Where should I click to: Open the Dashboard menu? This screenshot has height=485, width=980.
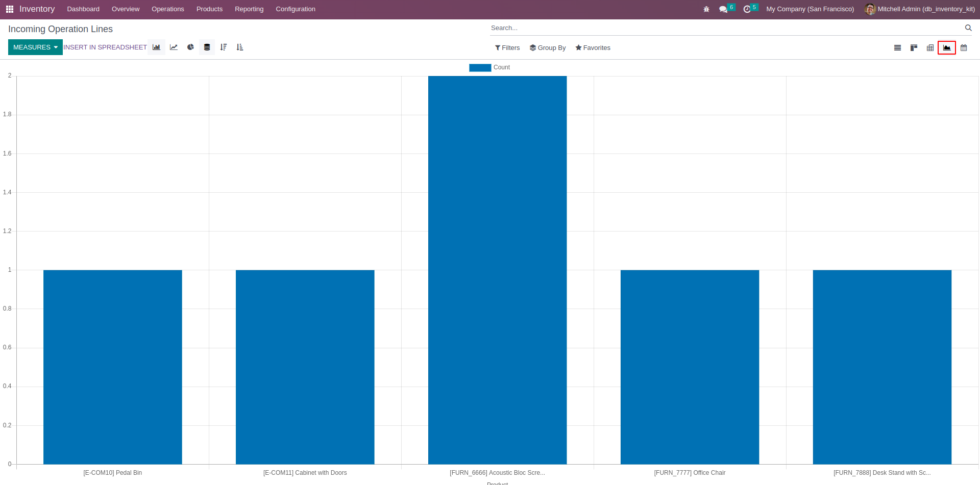(x=83, y=9)
